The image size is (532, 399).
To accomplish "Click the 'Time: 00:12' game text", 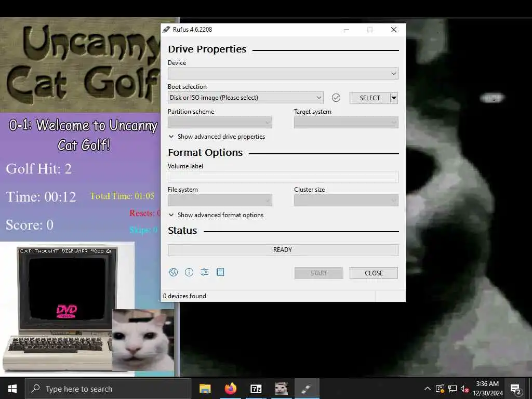I will (x=41, y=197).
